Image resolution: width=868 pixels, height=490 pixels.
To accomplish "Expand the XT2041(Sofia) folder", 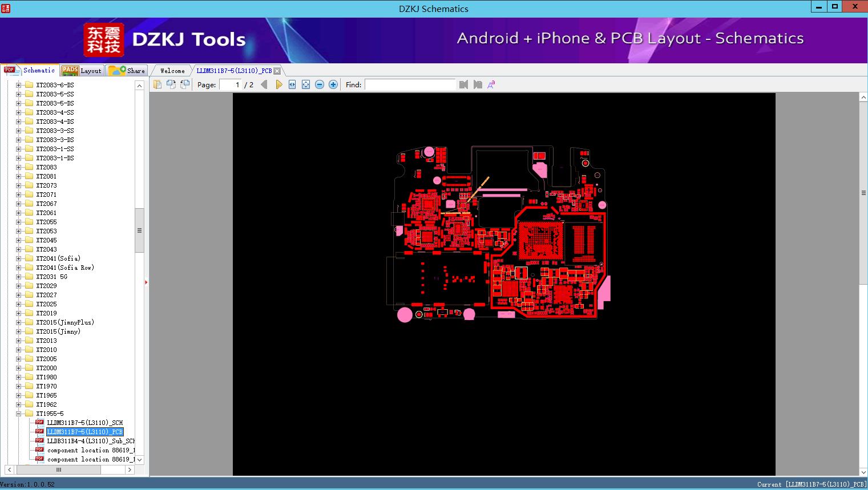I will point(19,258).
